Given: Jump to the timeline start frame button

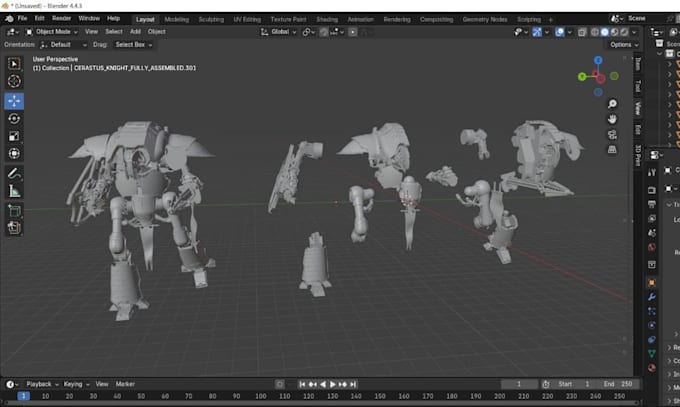Looking at the screenshot, I should (x=302, y=384).
